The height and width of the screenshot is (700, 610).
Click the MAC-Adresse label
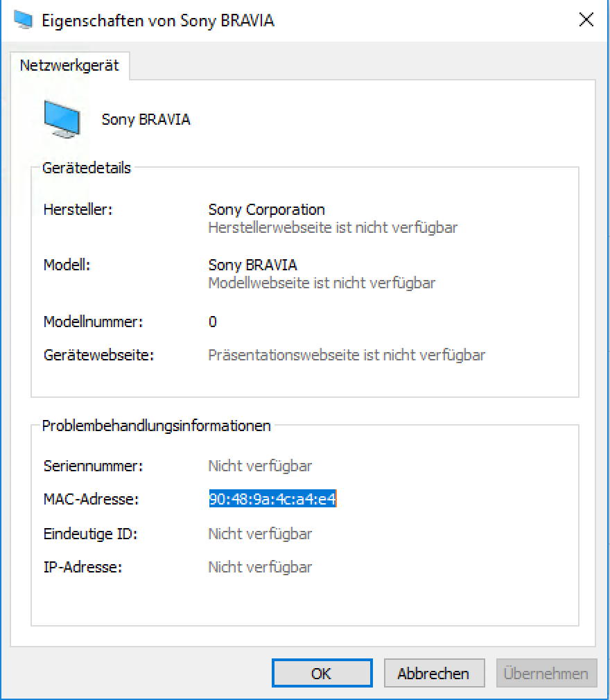(91, 499)
